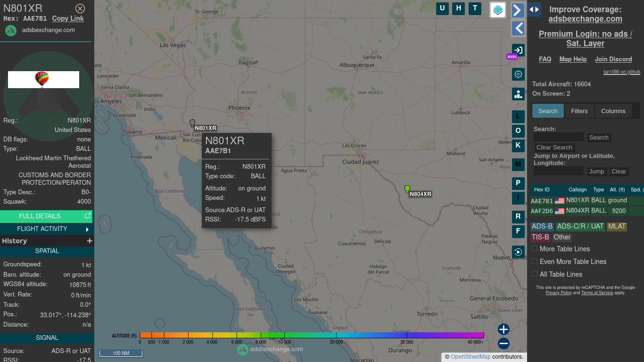This screenshot has width=644, height=362.
Task: Click the TIS-B source legend swatch
Action: pyautogui.click(x=540, y=238)
